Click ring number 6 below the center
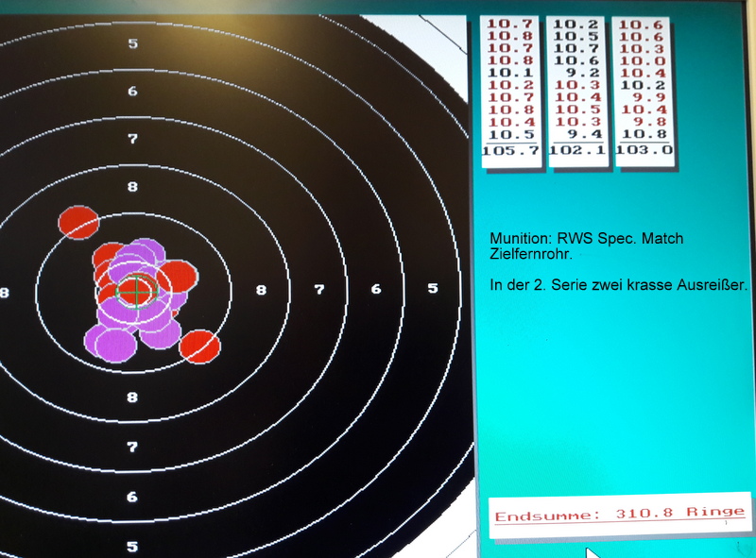This screenshot has height=558, width=756. point(132,497)
